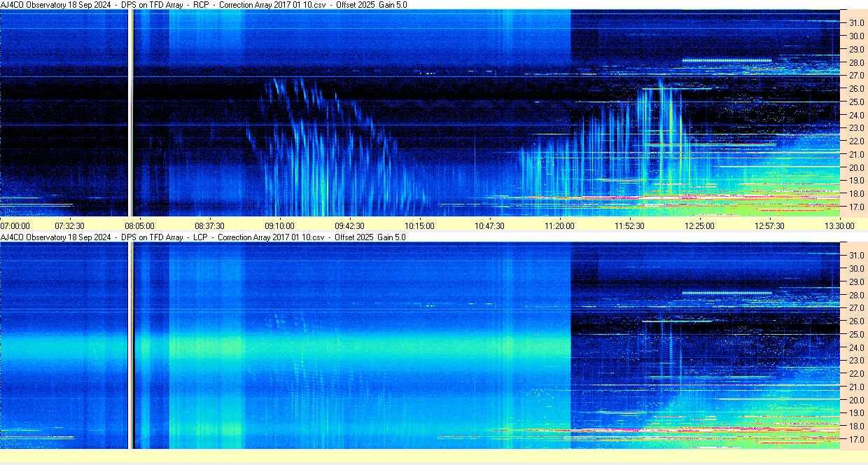Click the 24.0 frequency label in RCP panel
The image size is (868, 465).
click(x=856, y=116)
